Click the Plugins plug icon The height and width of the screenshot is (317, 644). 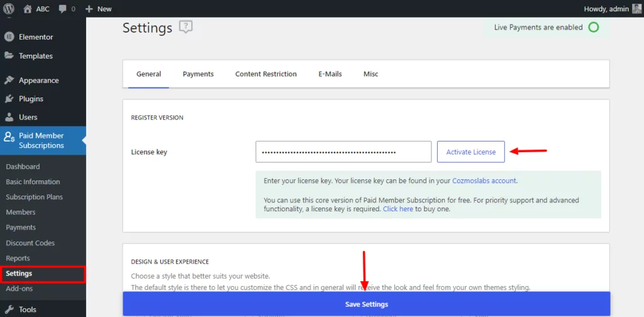click(9, 99)
